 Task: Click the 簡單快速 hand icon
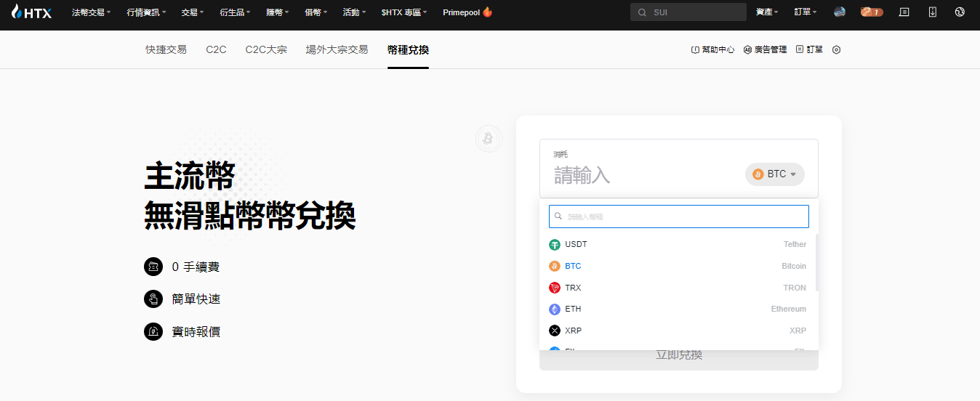pyautogui.click(x=153, y=299)
